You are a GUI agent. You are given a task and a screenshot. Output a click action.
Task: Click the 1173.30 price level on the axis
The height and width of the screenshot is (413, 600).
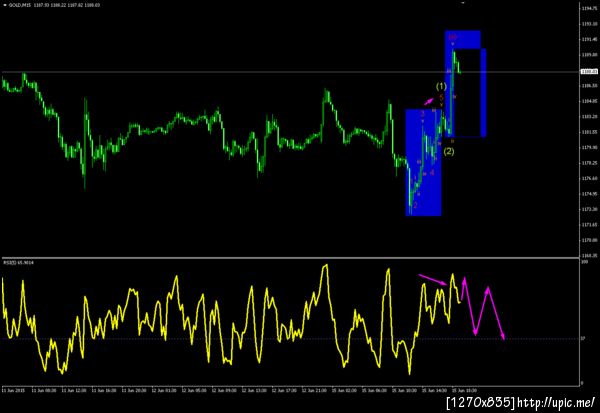pyautogui.click(x=589, y=209)
